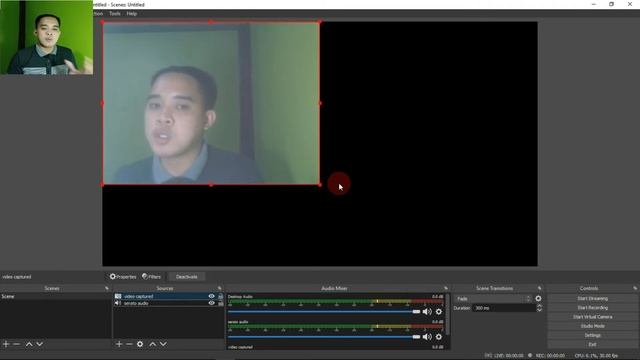
Task: Pop out the Scene Transitions dock
Action: click(x=540, y=288)
